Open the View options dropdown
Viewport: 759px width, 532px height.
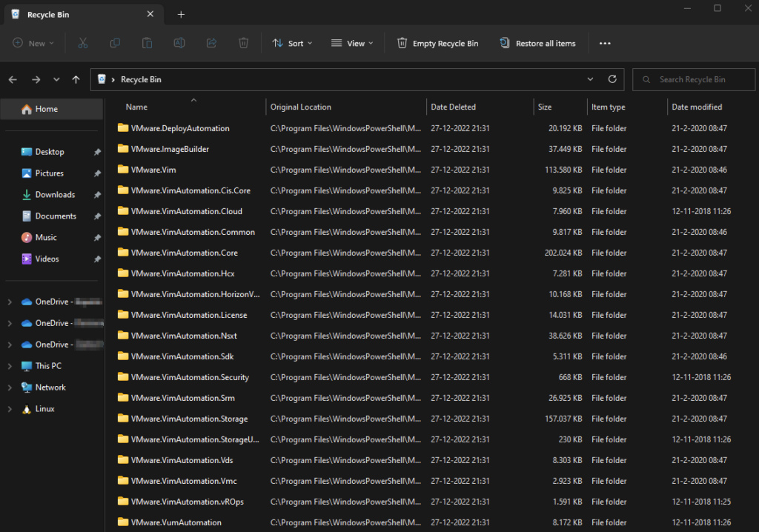pyautogui.click(x=351, y=43)
